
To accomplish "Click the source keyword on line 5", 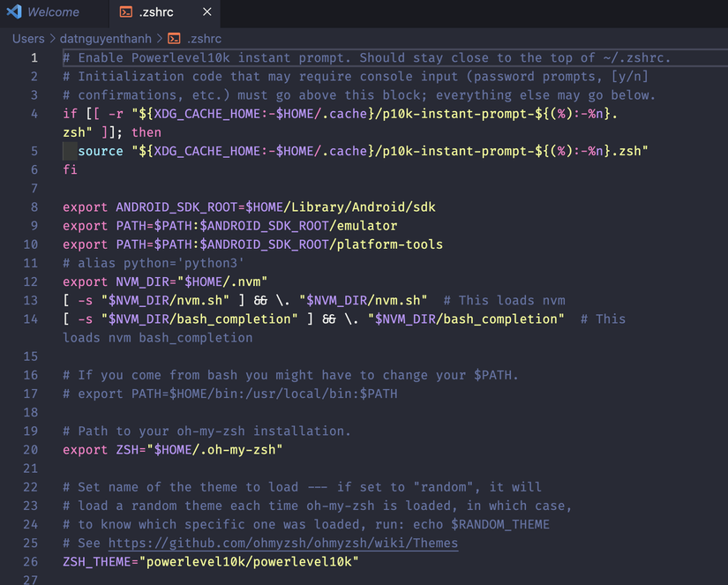I will point(100,151).
